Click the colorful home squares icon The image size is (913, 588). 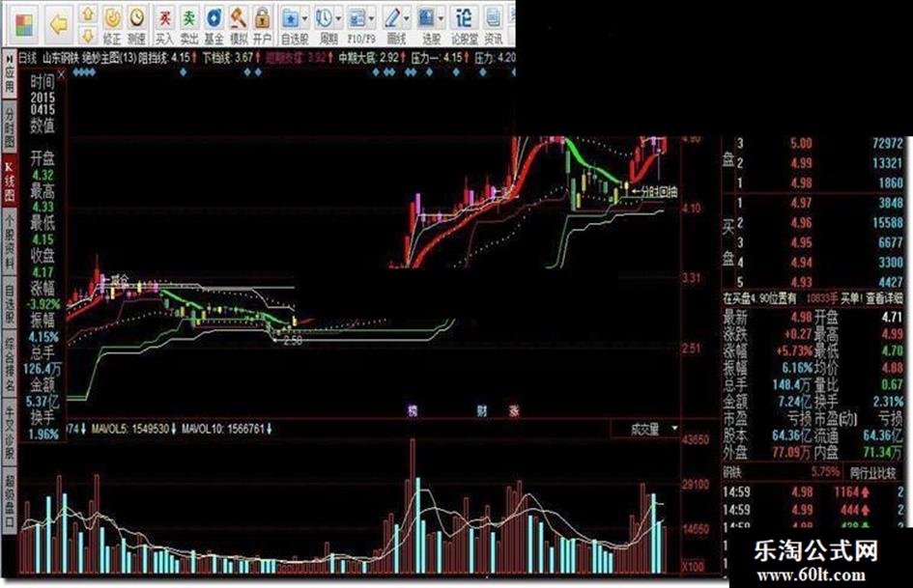click(24, 25)
